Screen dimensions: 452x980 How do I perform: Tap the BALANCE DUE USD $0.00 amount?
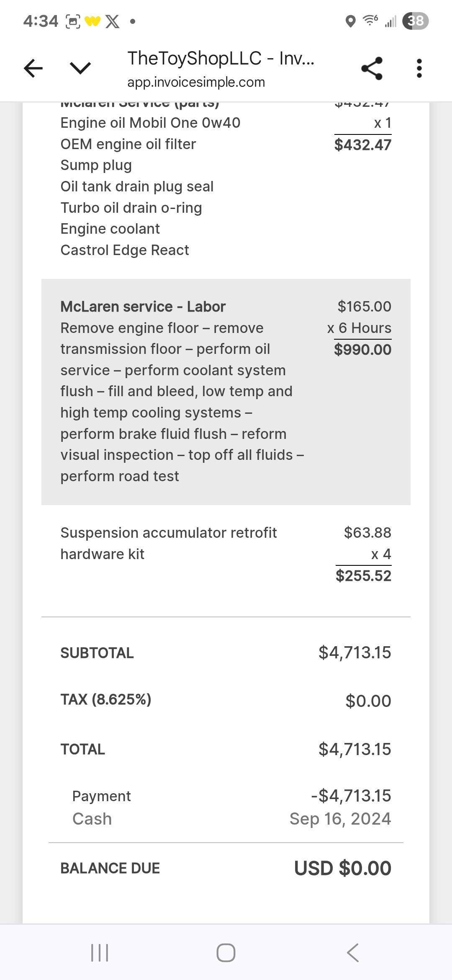coord(342,868)
